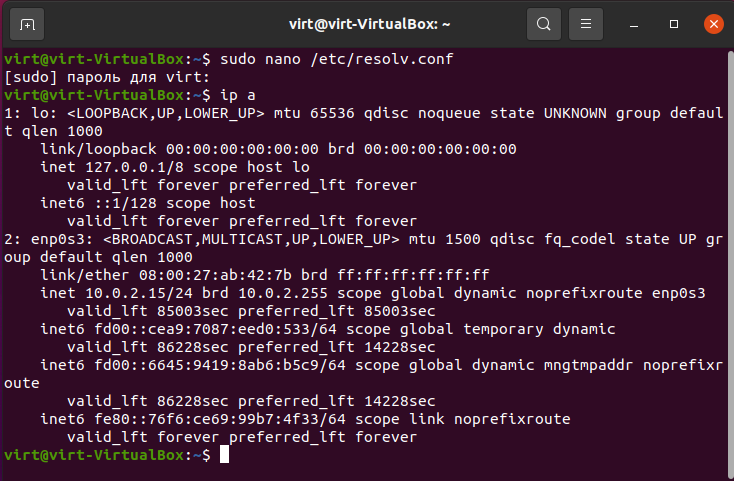The width and height of the screenshot is (734, 481).
Task: Minimize the terminal window
Action: (634, 24)
